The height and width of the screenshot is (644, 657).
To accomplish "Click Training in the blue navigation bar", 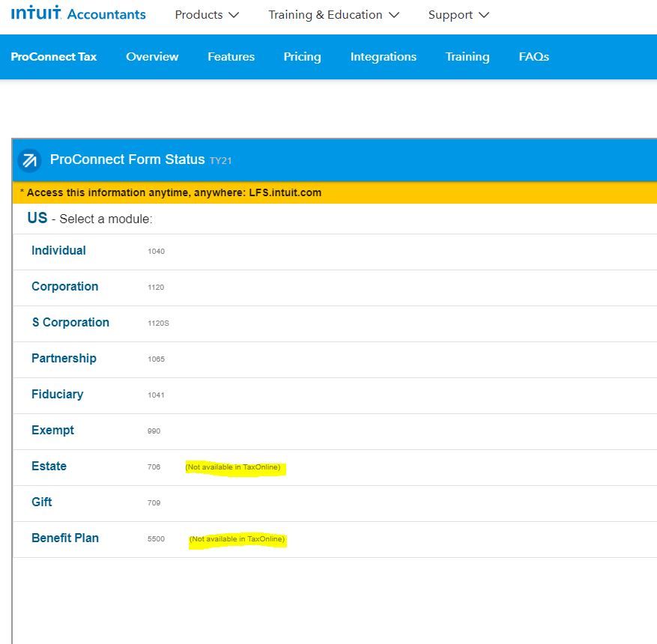I will tap(467, 57).
